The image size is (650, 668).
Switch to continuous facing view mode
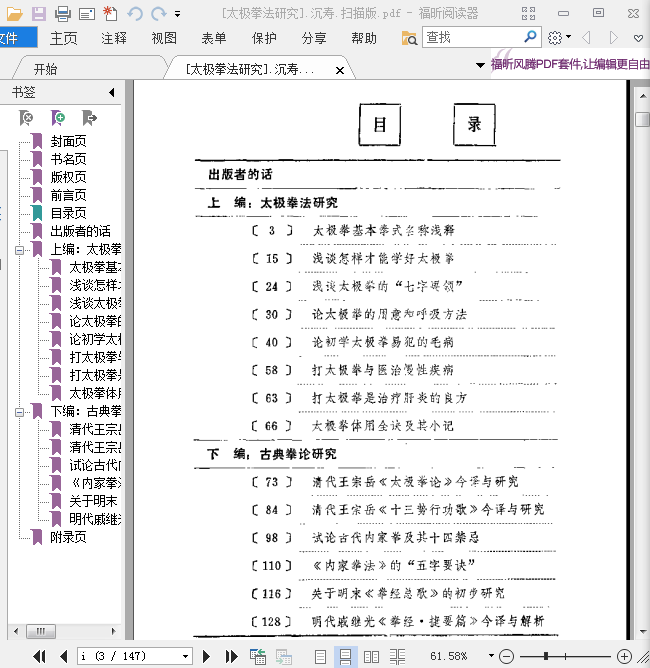[397, 656]
